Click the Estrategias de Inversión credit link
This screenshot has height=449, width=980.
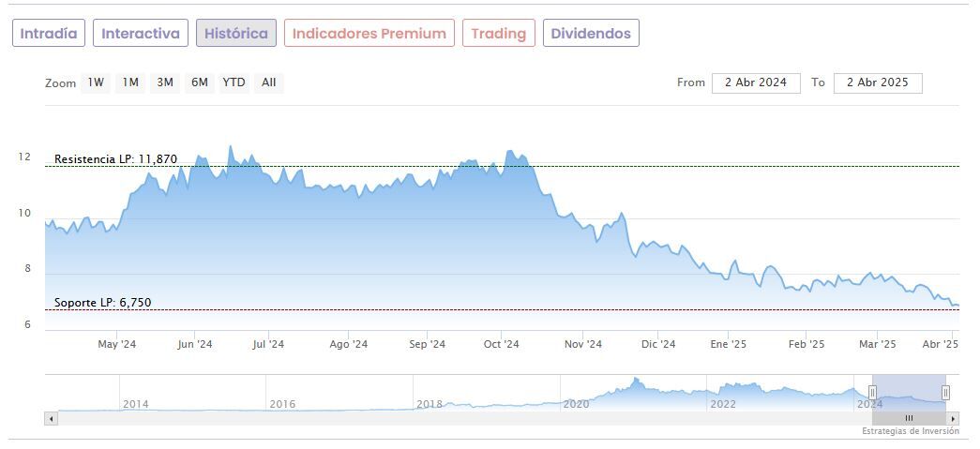coord(911,431)
